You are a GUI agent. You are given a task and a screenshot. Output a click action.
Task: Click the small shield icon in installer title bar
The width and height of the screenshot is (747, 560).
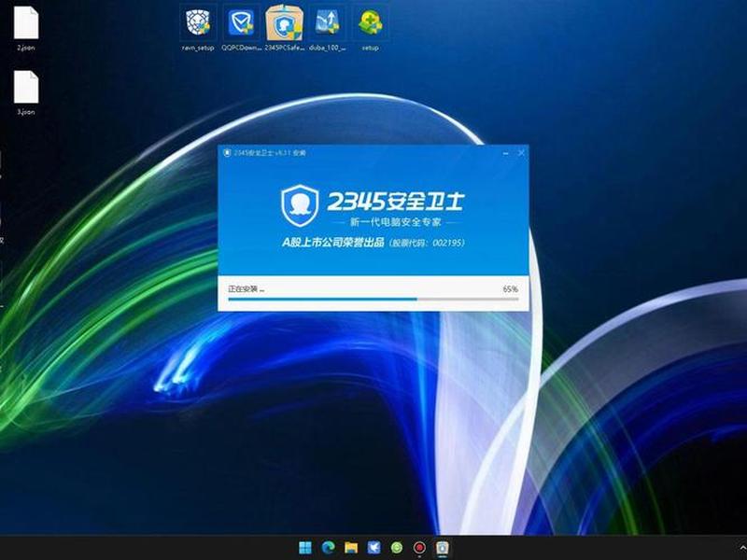227,153
